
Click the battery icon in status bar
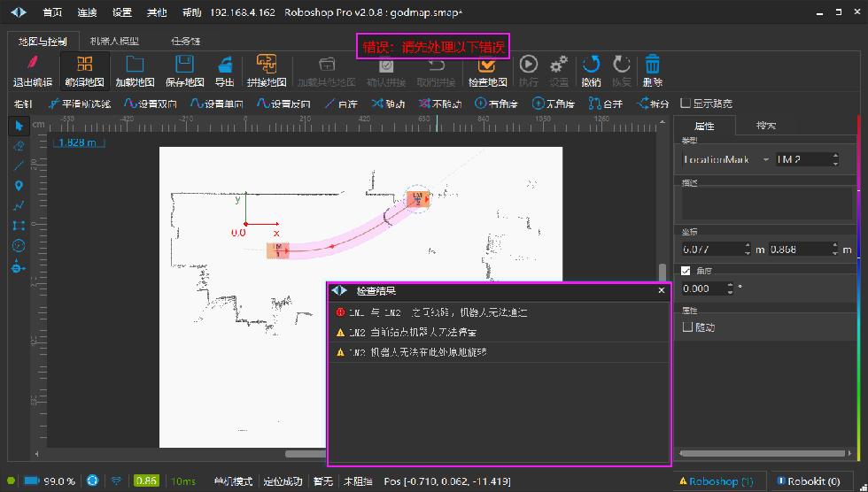point(32,481)
